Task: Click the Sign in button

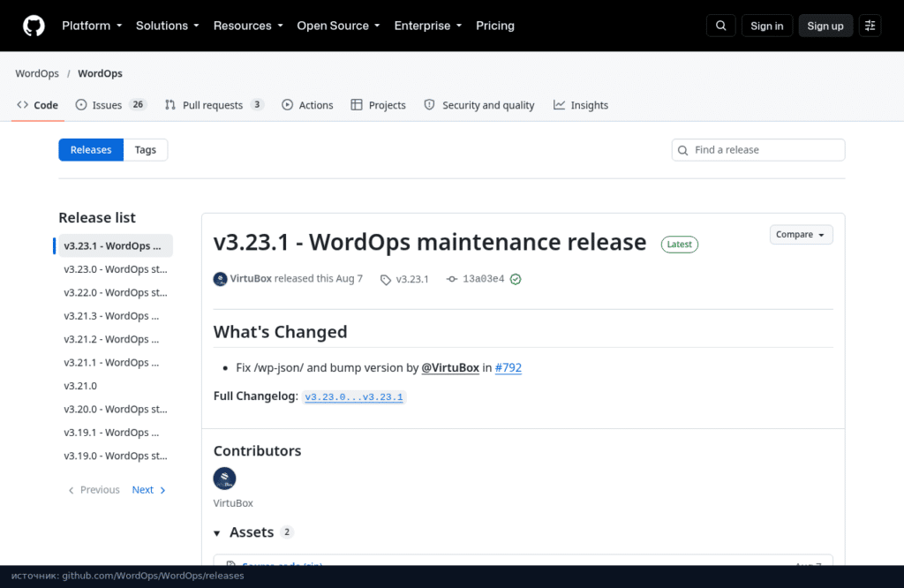Action: (x=767, y=26)
